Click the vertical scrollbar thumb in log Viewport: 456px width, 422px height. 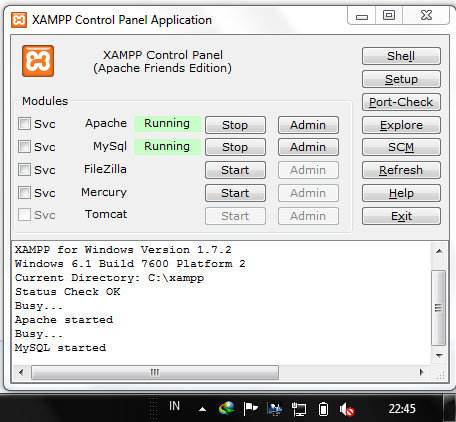pos(439,308)
